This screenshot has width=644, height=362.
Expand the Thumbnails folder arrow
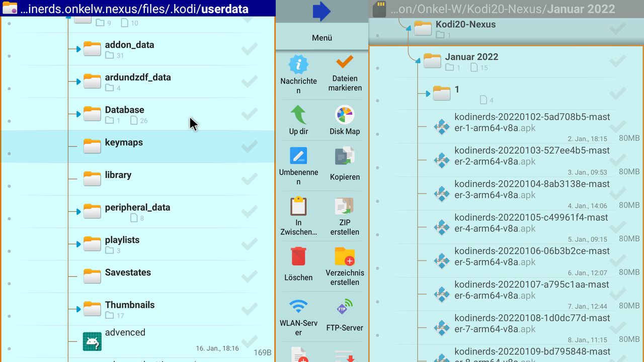tap(78, 309)
